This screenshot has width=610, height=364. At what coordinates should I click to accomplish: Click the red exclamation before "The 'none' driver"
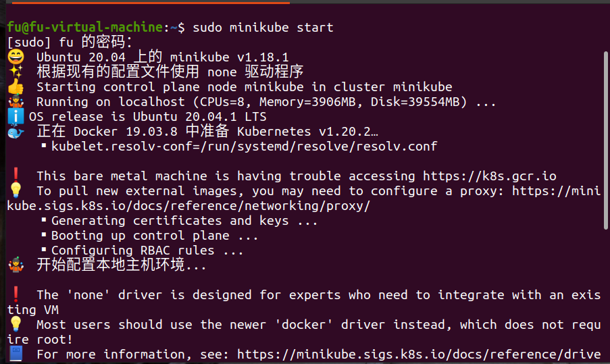(x=15, y=295)
